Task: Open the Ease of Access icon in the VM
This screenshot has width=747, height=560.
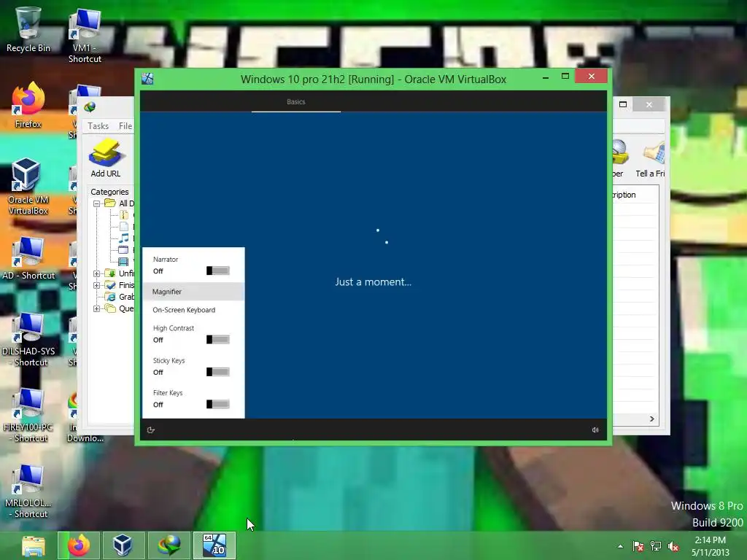Action: tap(151, 430)
